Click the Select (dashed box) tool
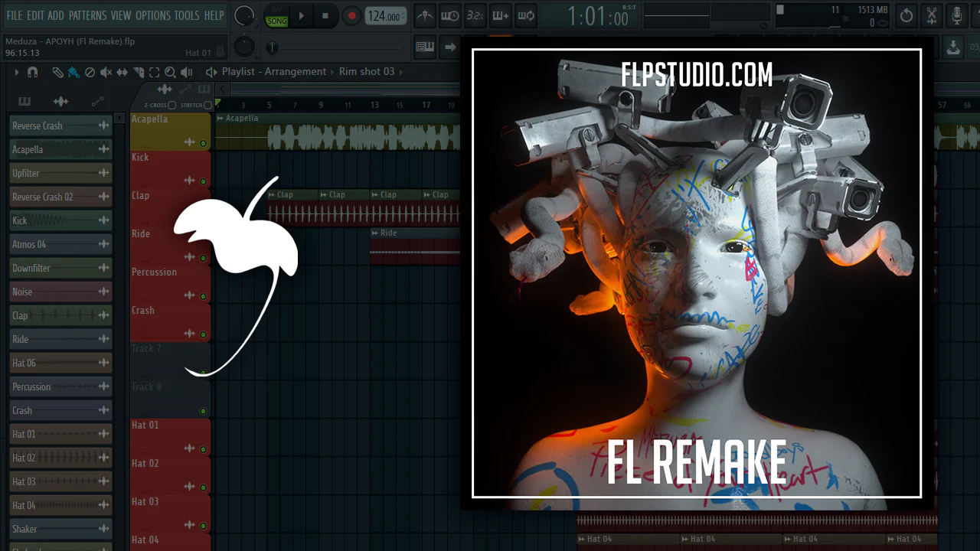This screenshot has height=551, width=980. click(154, 72)
